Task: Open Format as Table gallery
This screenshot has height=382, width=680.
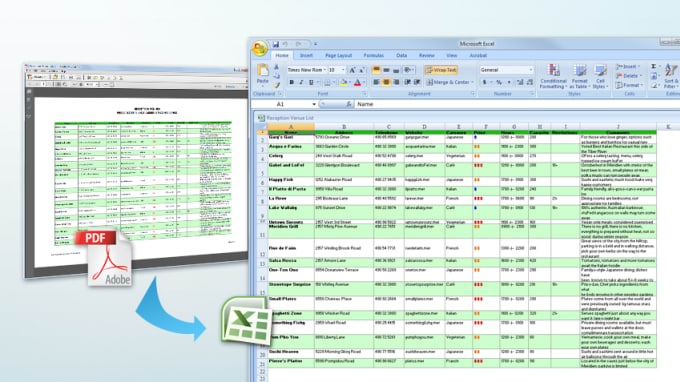Action: pyautogui.click(x=580, y=76)
